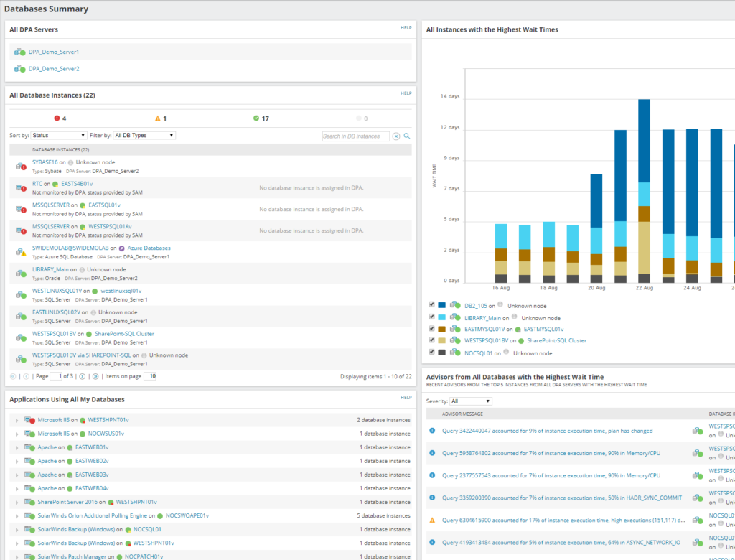Screen dimensions: 735x560
Task: Clear the DB instances search with the X icon
Action: tap(396, 136)
